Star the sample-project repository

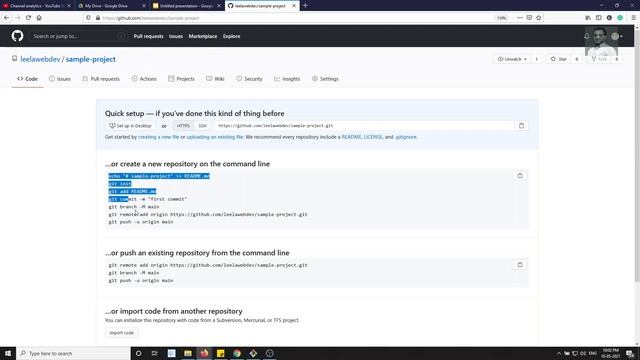559,59
